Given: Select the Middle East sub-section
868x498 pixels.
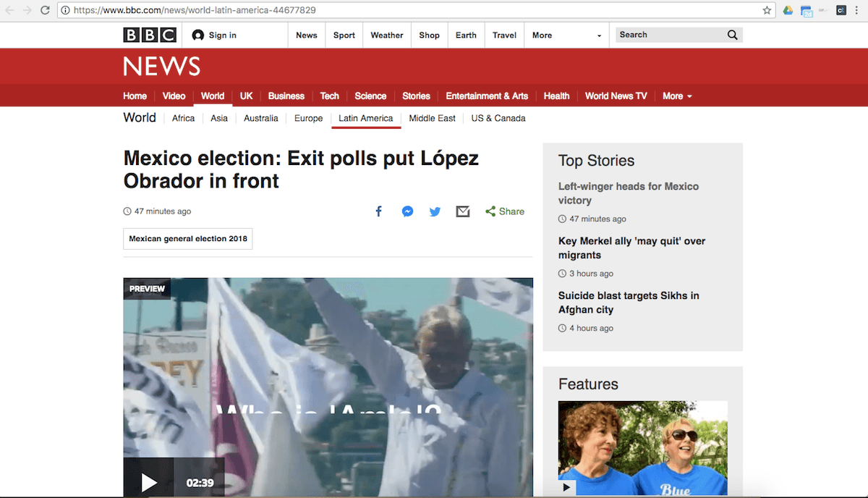Looking at the screenshot, I should [x=432, y=118].
